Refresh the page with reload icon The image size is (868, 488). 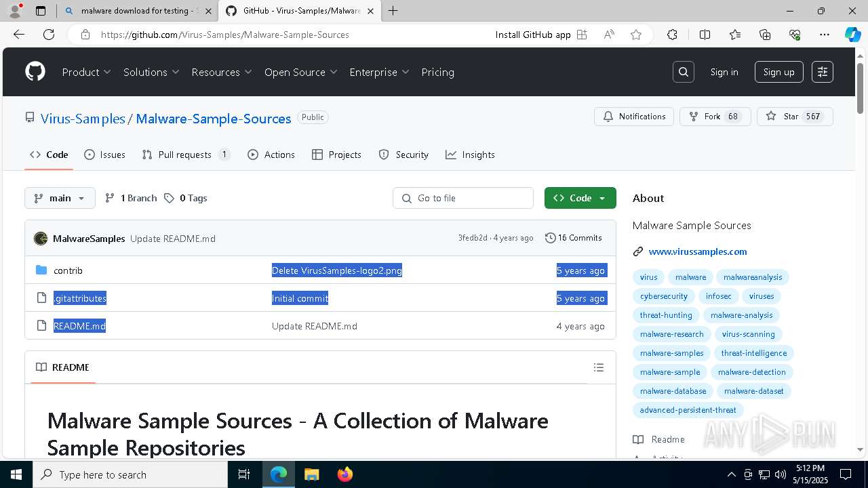tap(49, 35)
